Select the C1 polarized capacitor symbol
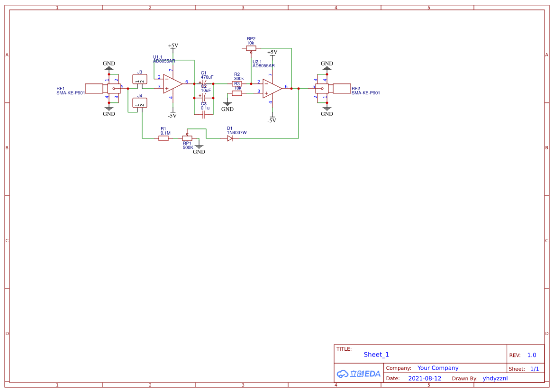The image size is (554, 392). pos(203,84)
